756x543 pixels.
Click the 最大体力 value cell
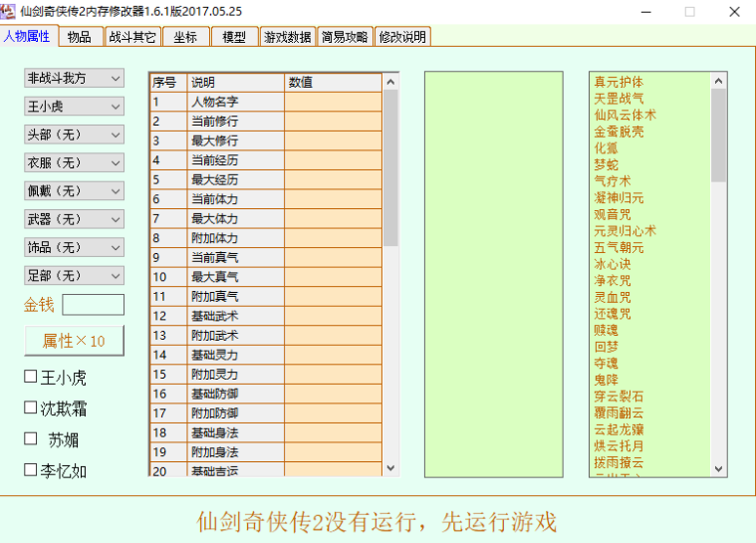[333, 218]
